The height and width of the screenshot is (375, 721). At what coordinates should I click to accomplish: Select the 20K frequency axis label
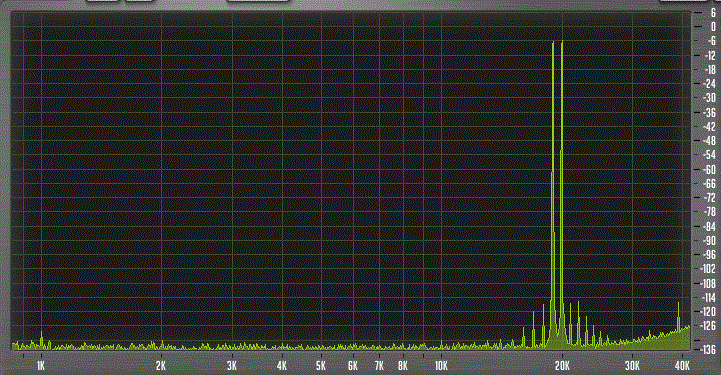(562, 366)
